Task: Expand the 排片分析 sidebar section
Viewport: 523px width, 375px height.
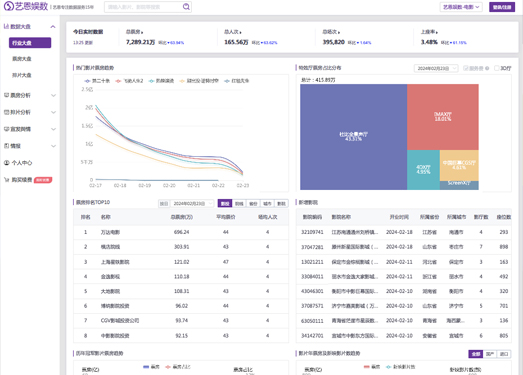Action: pyautogui.click(x=53, y=112)
